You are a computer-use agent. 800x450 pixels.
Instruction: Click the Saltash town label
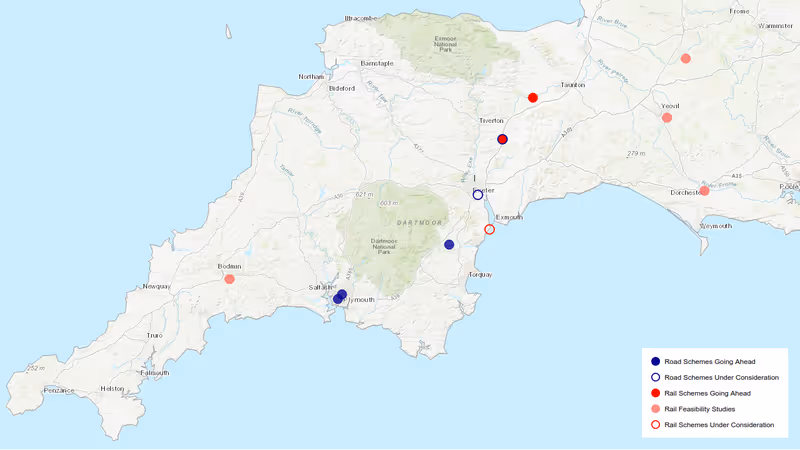coord(320,288)
